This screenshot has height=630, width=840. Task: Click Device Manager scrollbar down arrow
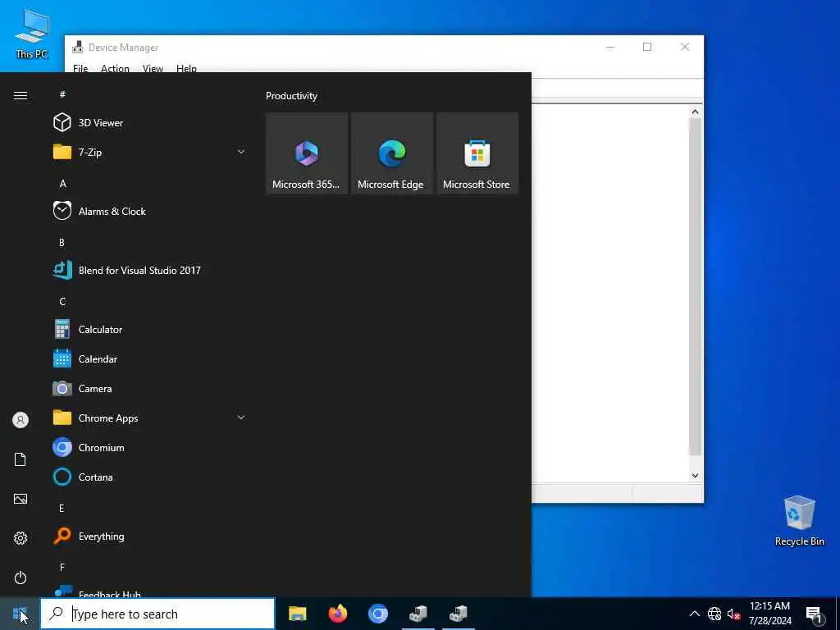695,475
